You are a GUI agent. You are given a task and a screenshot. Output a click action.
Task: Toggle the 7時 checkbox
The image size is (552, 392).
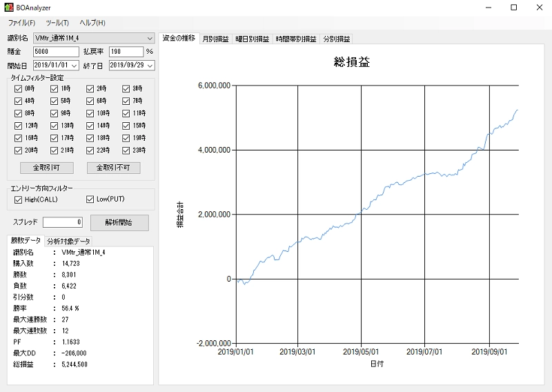126,101
